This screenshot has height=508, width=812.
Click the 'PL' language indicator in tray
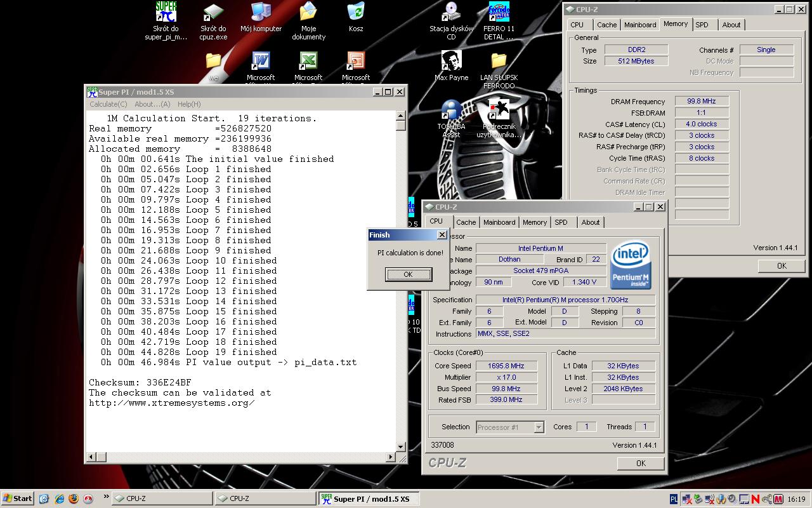tap(674, 499)
